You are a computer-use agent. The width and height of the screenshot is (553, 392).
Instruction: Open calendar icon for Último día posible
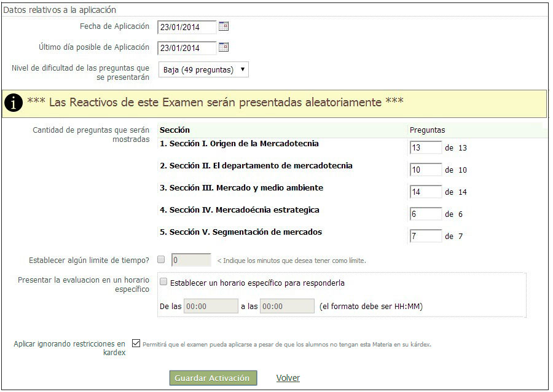click(x=224, y=47)
